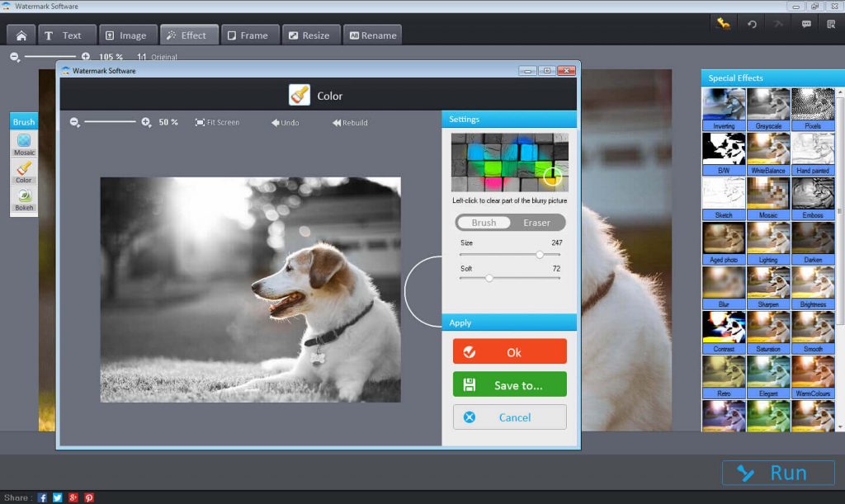Click the Cancel button

click(x=509, y=417)
